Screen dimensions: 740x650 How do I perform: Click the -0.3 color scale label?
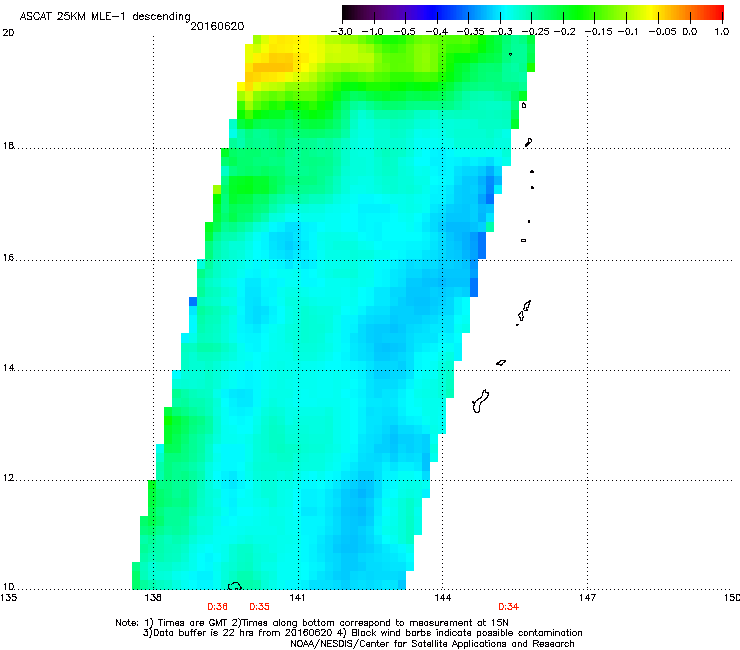[x=502, y=32]
